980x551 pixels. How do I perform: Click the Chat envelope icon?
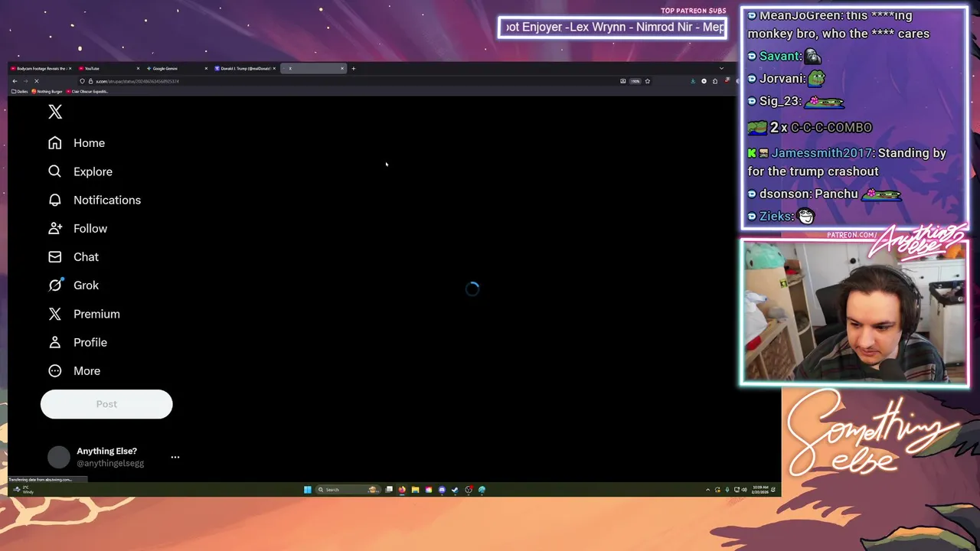click(x=55, y=257)
